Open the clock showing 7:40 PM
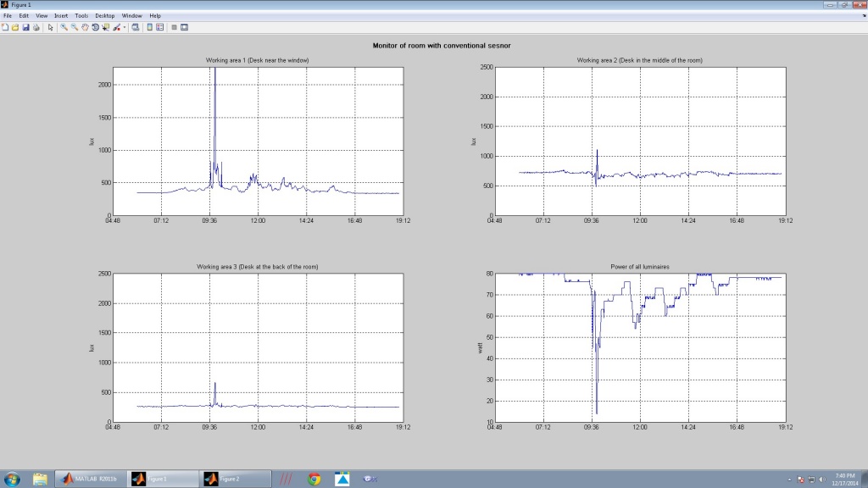This screenshot has width=868, height=488. click(x=845, y=480)
